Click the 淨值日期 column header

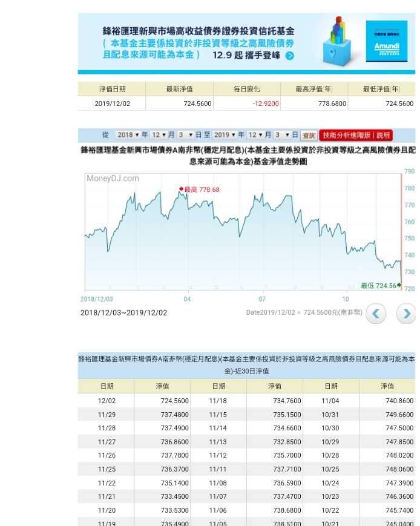coord(112,89)
